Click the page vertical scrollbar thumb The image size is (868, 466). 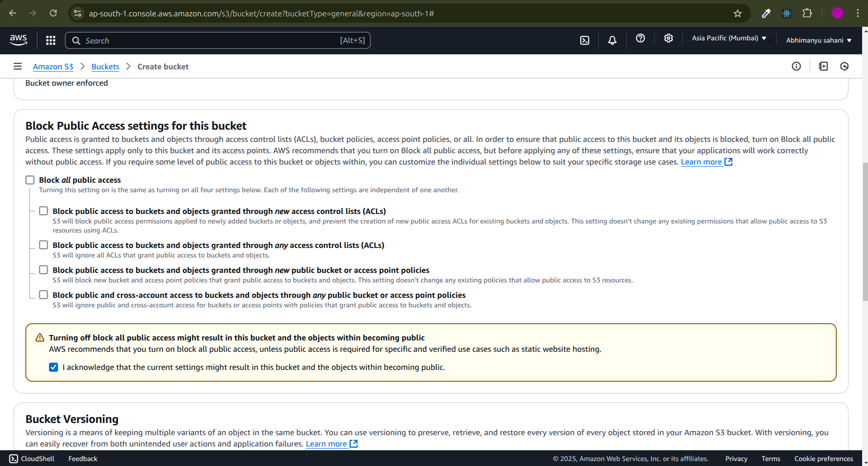tap(865, 231)
